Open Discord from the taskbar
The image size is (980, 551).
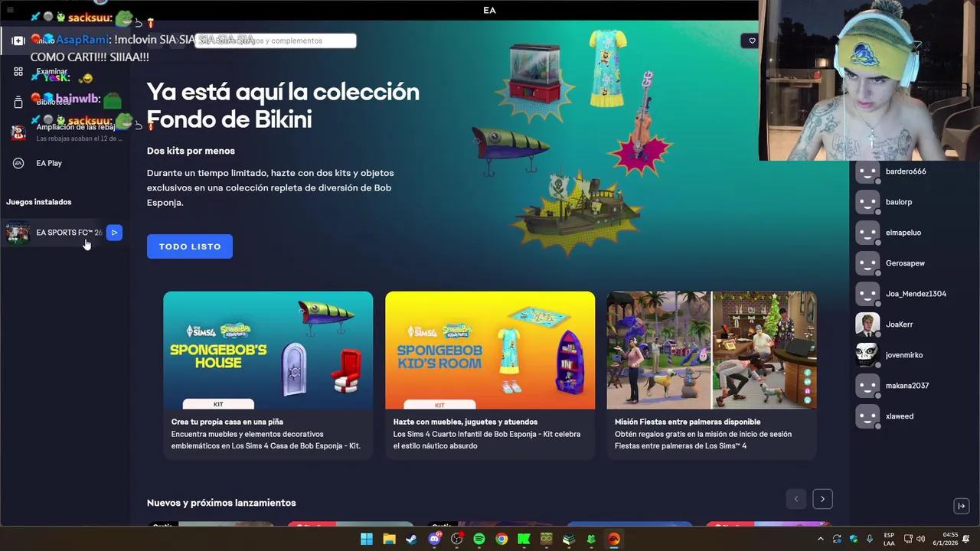(434, 539)
